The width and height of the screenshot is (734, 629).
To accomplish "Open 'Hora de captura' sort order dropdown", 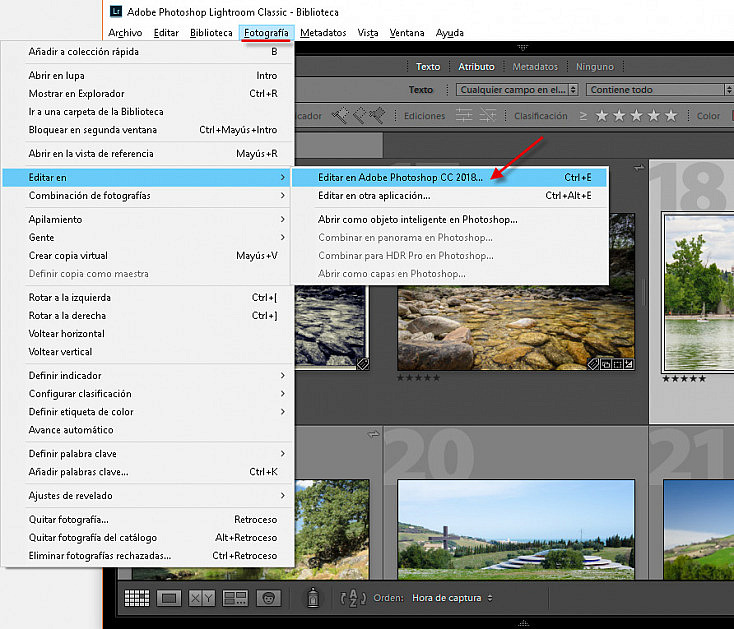I will point(452,598).
